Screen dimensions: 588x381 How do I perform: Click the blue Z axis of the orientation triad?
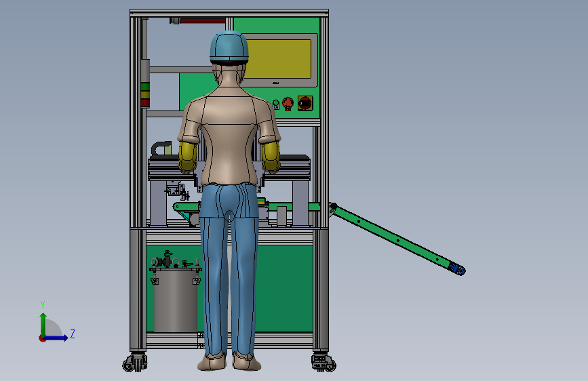[x=56, y=338]
